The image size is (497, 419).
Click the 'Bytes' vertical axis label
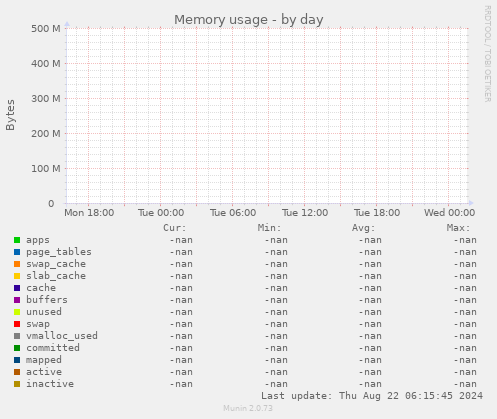pyautogui.click(x=10, y=115)
